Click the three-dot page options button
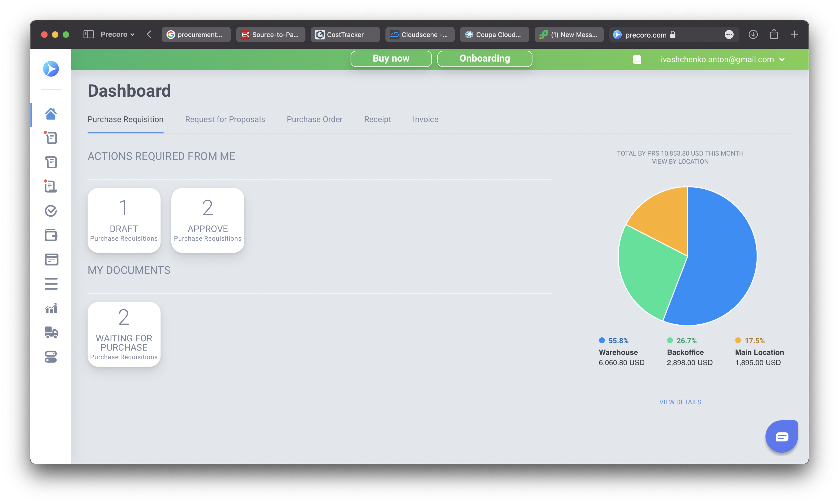 click(x=728, y=34)
